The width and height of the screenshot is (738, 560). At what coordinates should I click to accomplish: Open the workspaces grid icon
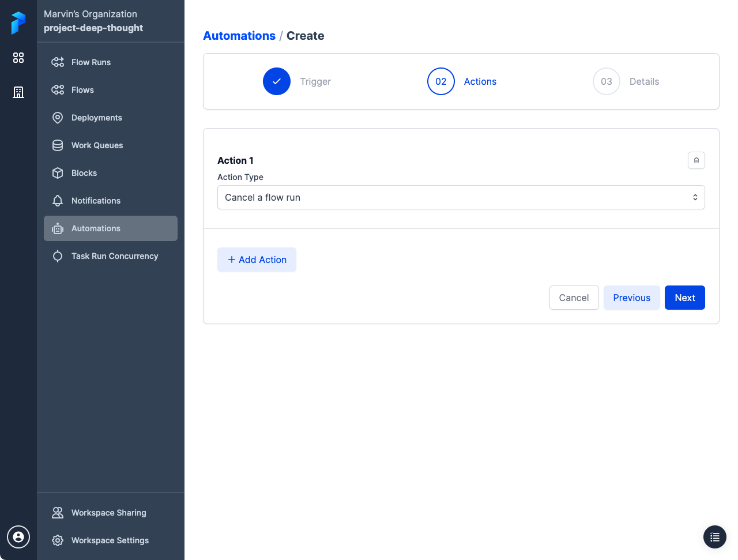(18, 58)
